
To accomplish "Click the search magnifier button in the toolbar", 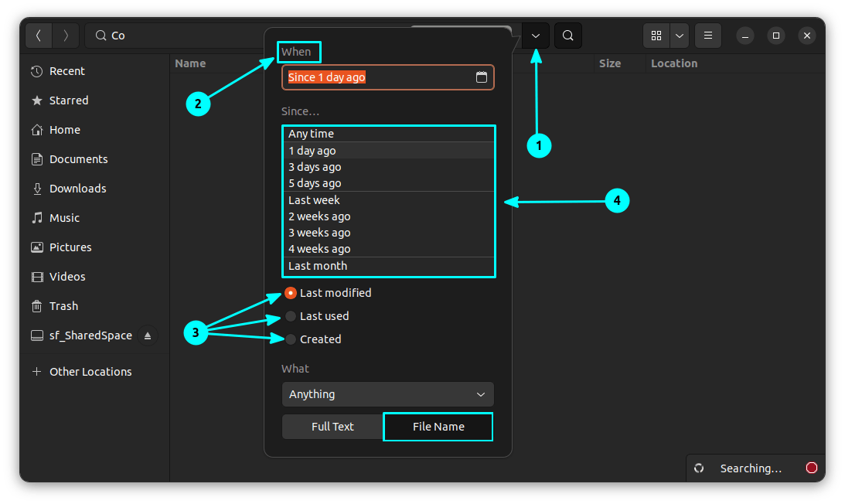I will [x=568, y=36].
